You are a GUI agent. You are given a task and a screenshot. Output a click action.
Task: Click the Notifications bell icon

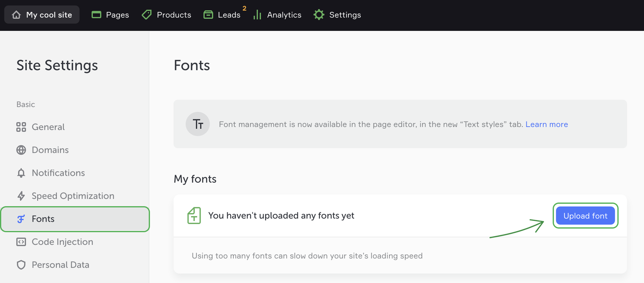pos(21,173)
